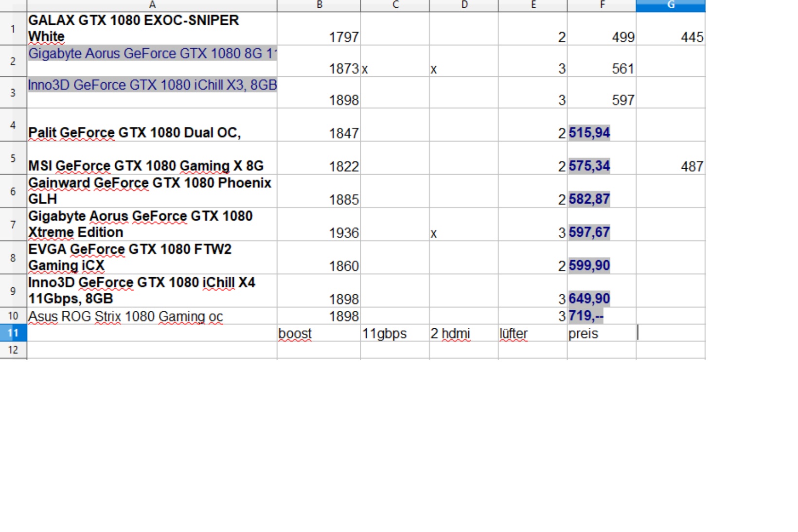The height and width of the screenshot is (532, 798).
Task: Open price link 719,--
Action: (586, 316)
